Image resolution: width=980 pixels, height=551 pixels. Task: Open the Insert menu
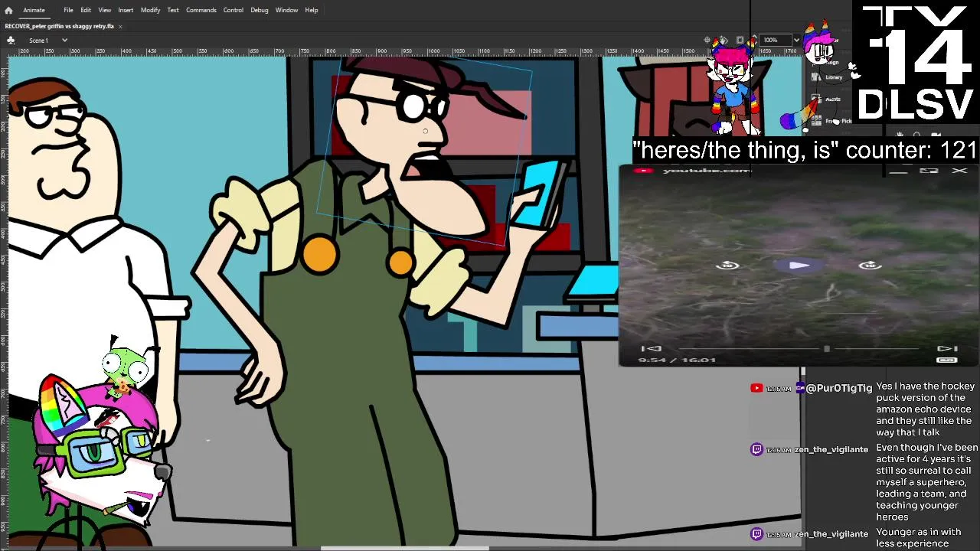click(126, 10)
